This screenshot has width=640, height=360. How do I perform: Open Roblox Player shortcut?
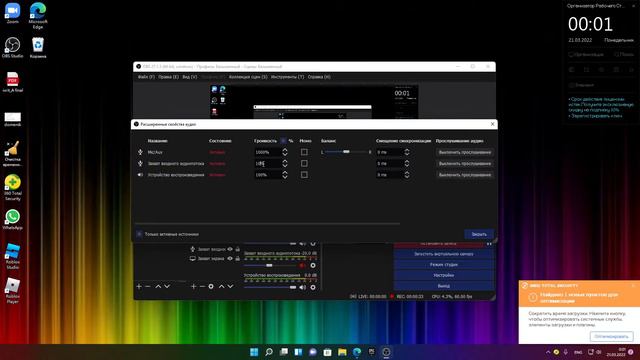(13, 291)
